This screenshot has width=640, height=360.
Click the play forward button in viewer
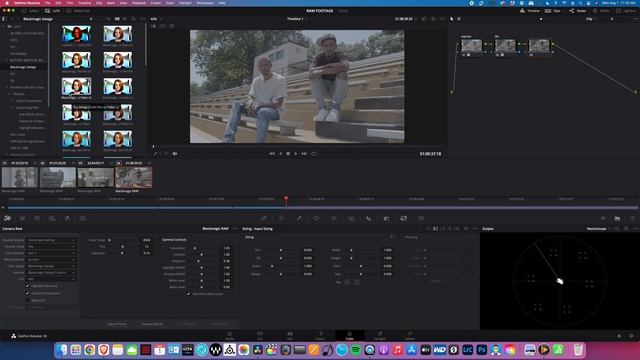pos(296,154)
